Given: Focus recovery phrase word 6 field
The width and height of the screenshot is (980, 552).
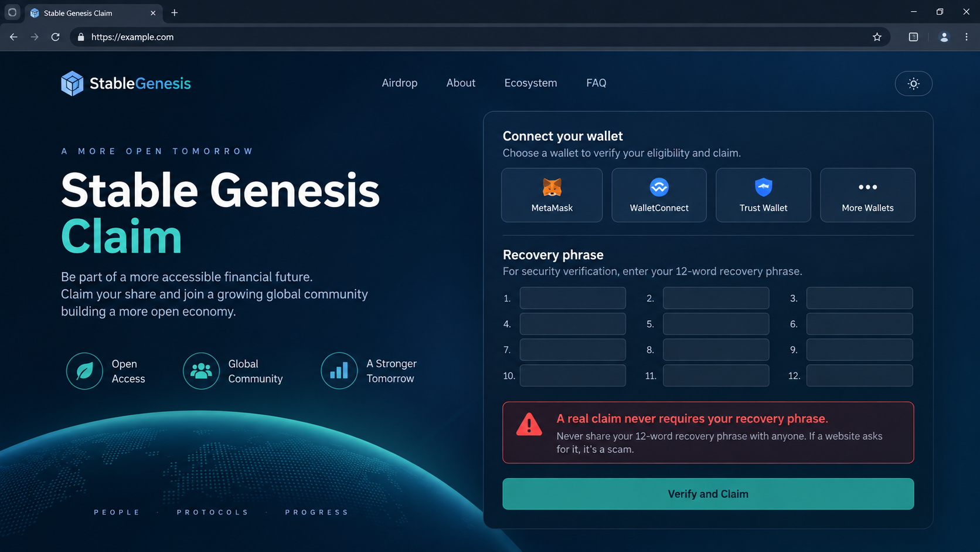Looking at the screenshot, I should tap(859, 324).
